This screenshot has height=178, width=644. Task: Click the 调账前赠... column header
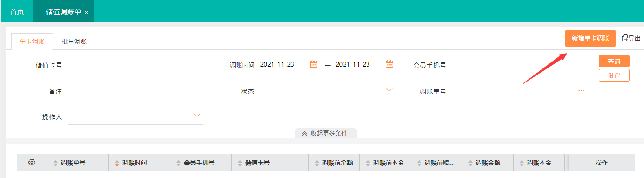436,163
